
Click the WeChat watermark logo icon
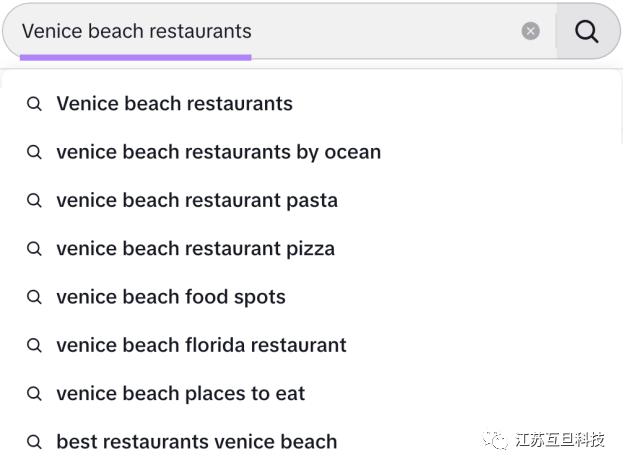(494, 440)
